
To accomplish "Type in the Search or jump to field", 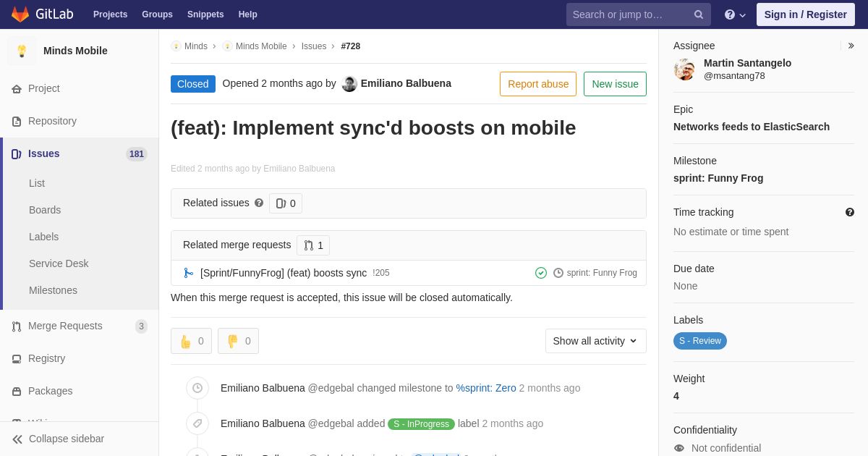I will [629, 14].
